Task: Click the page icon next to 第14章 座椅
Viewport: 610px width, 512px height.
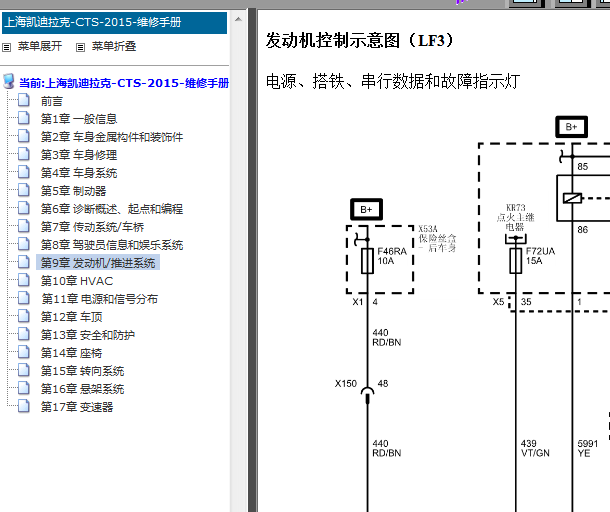Action: (x=24, y=352)
